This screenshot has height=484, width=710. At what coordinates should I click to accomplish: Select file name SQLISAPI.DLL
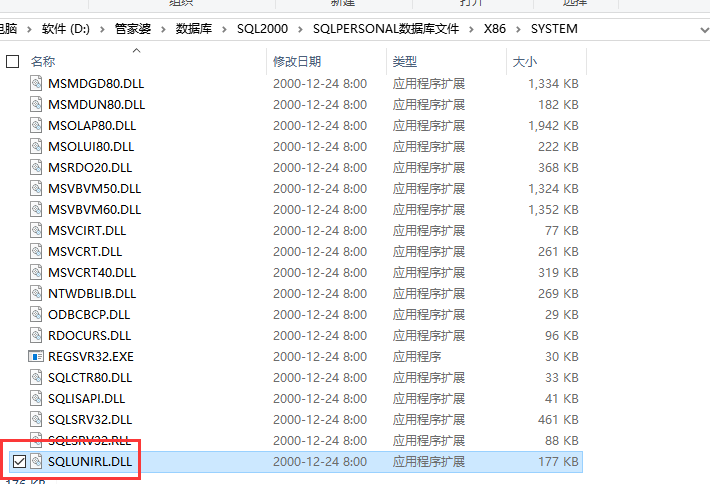pyautogui.click(x=86, y=399)
